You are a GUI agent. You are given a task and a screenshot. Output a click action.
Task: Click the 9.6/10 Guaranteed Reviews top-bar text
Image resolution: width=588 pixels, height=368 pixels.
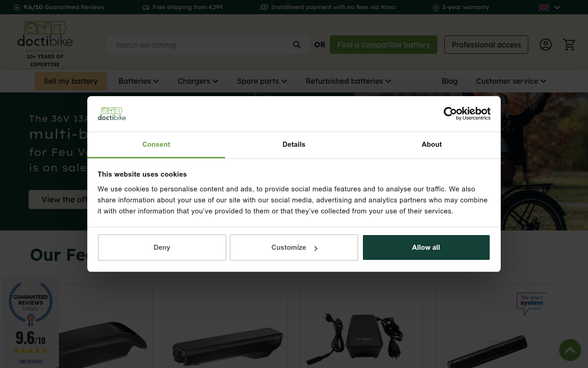point(64,7)
